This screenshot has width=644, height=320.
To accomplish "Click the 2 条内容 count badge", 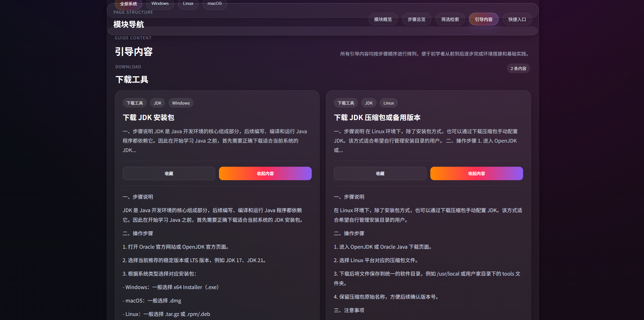I will pos(519,69).
